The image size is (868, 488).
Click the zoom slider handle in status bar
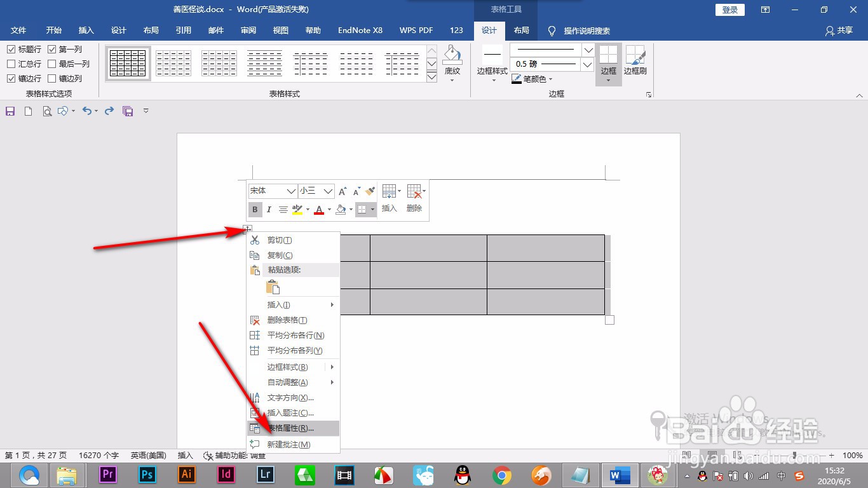[795, 456]
